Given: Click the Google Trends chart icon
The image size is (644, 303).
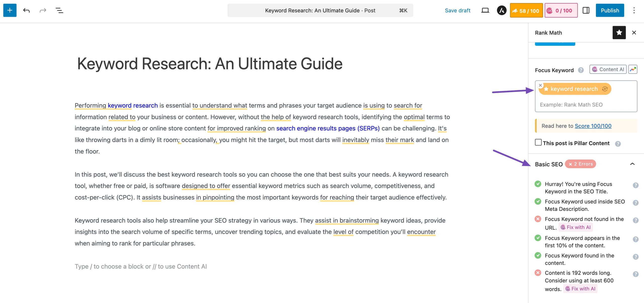Looking at the screenshot, I should click(633, 69).
